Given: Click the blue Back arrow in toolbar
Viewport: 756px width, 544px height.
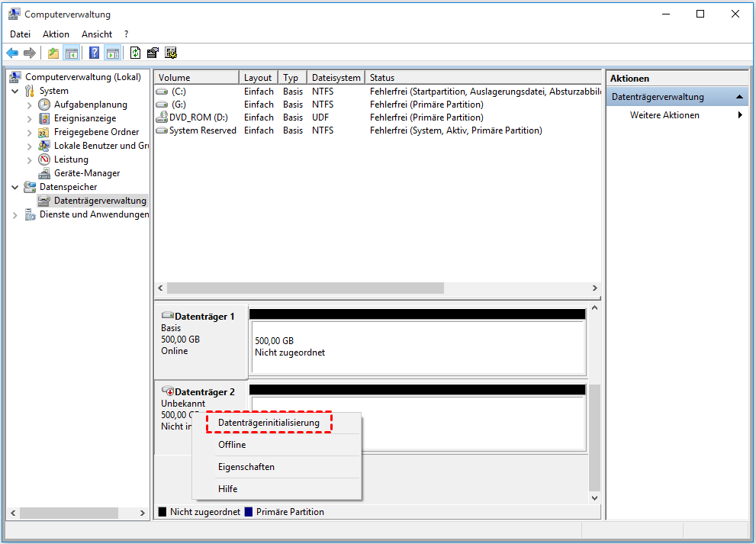Looking at the screenshot, I should [x=12, y=53].
